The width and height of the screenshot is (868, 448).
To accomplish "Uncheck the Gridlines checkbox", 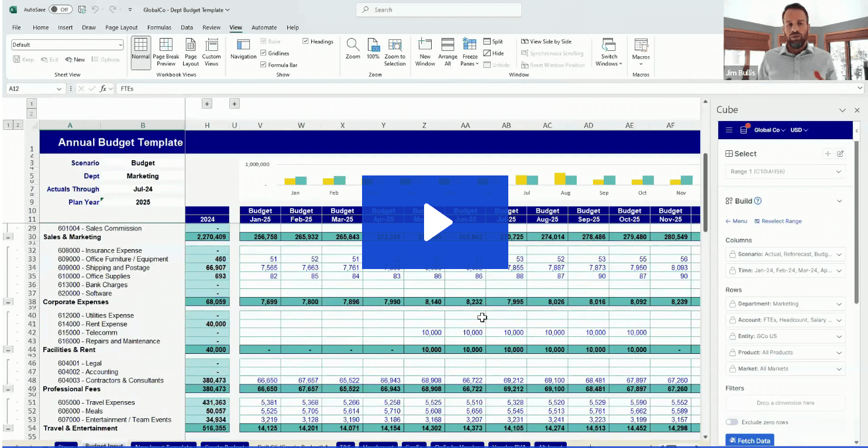I will 264,53.
